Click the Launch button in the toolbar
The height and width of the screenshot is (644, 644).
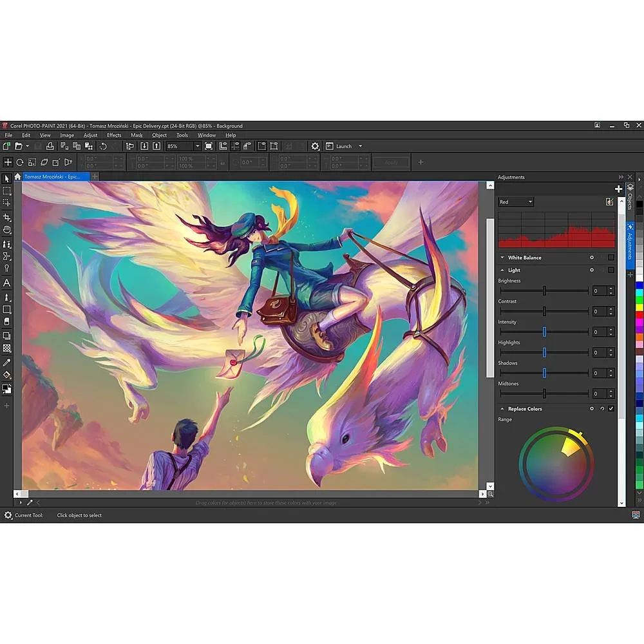coord(344,146)
